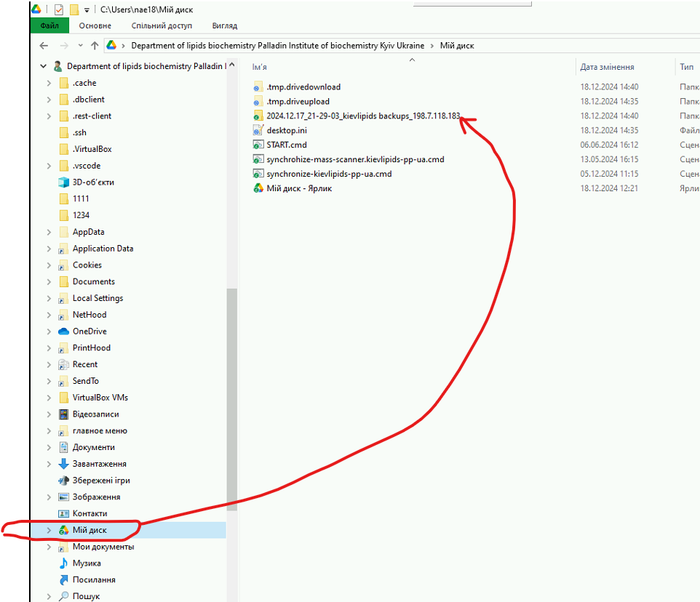Click the 3D-об'єкти cube icon
Viewport: 700px width, 602px height.
(x=63, y=182)
